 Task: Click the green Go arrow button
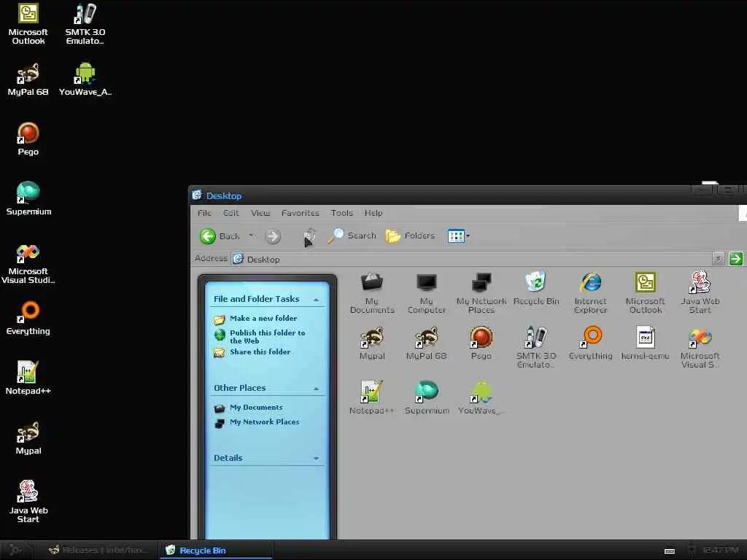point(736,259)
